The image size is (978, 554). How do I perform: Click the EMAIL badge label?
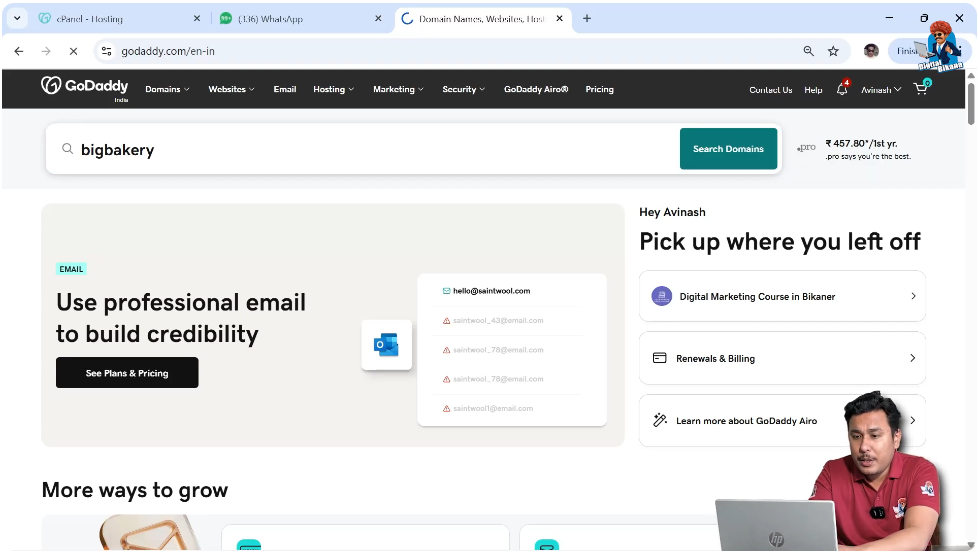click(x=71, y=269)
